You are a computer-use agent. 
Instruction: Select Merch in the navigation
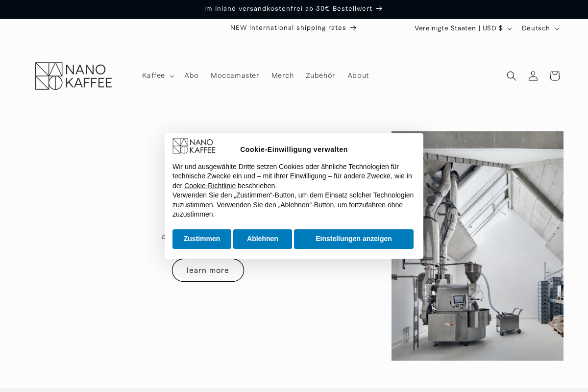point(283,75)
